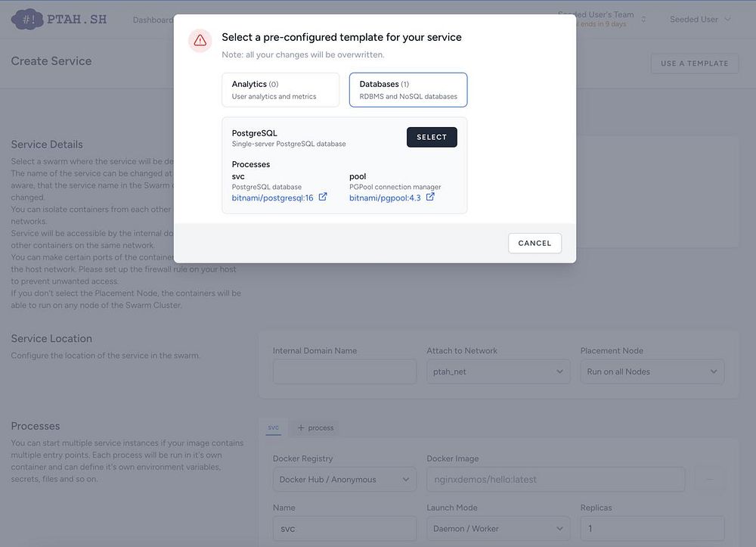
Task: Open external link icon beside bitnami/pgpool:4.3
Action: (x=430, y=197)
